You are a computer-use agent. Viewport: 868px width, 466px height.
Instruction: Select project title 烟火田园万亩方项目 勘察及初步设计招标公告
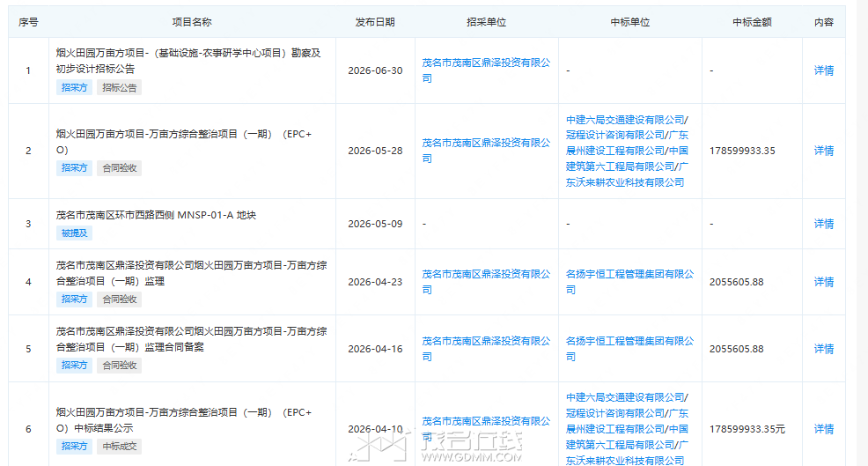tap(188, 61)
